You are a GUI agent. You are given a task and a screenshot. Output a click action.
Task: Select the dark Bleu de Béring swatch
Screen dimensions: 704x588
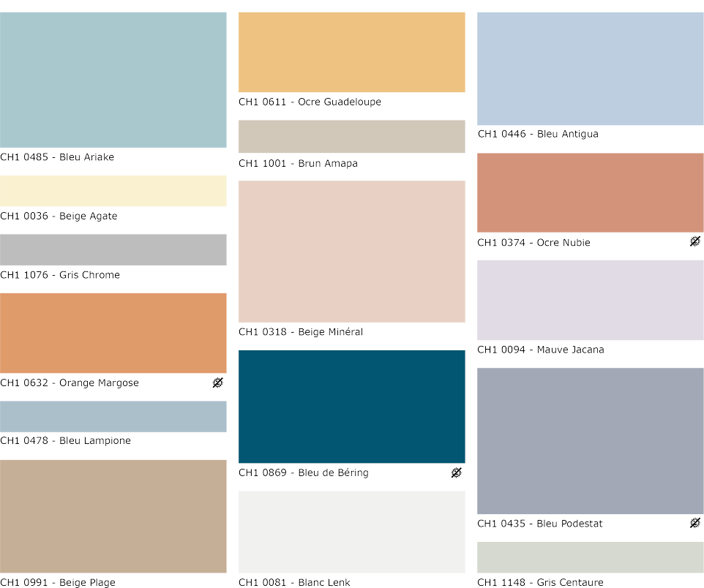click(x=352, y=407)
